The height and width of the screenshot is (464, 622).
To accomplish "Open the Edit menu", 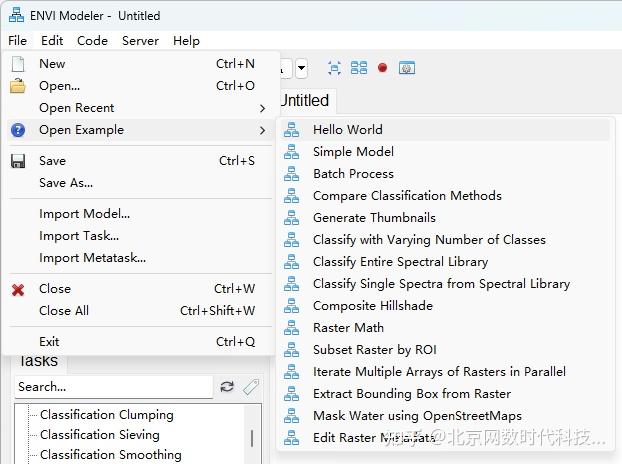I will point(52,41).
